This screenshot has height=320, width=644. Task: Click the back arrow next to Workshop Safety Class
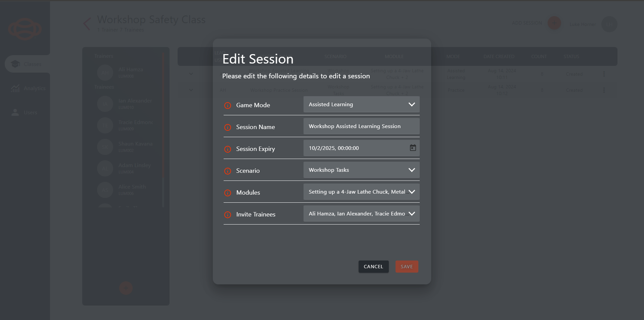coord(87,24)
